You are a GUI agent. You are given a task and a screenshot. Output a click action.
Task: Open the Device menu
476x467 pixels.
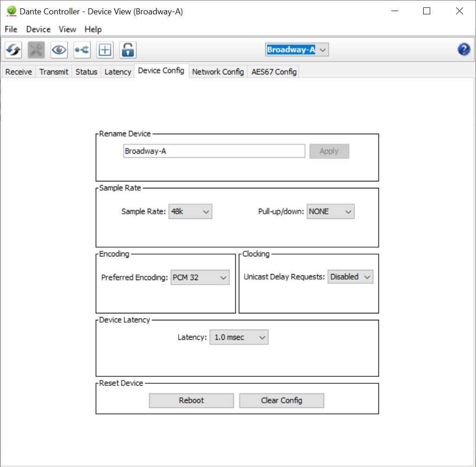coord(38,30)
